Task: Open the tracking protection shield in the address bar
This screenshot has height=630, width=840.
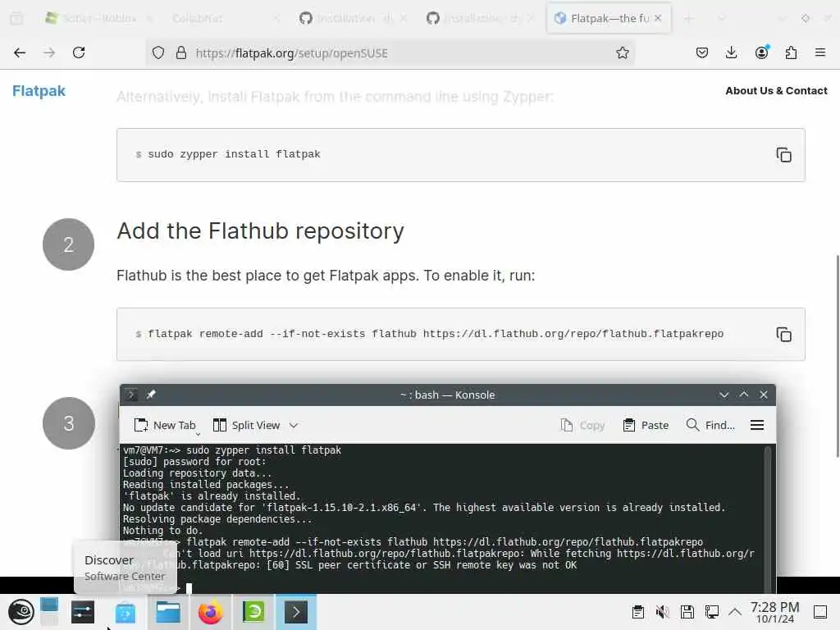Action: coord(158,52)
